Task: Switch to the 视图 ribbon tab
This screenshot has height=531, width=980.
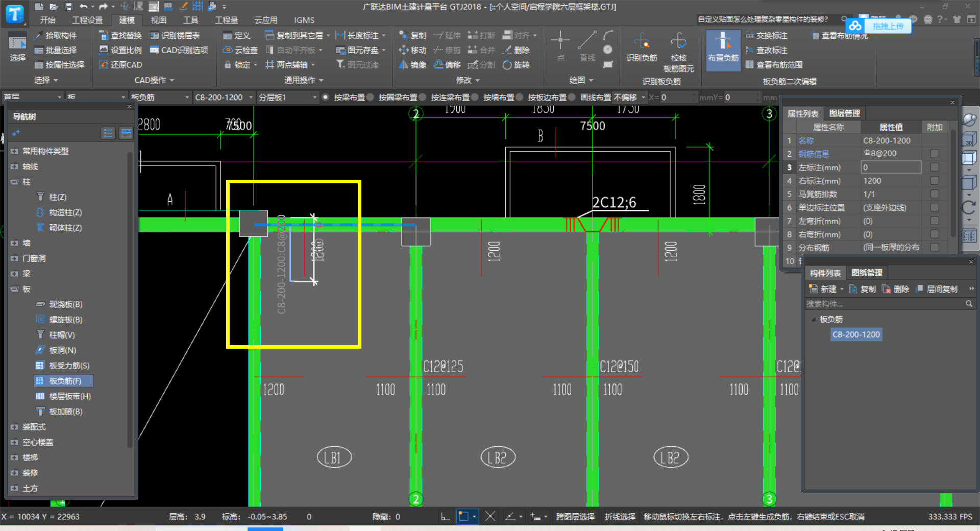Action: 158,20
